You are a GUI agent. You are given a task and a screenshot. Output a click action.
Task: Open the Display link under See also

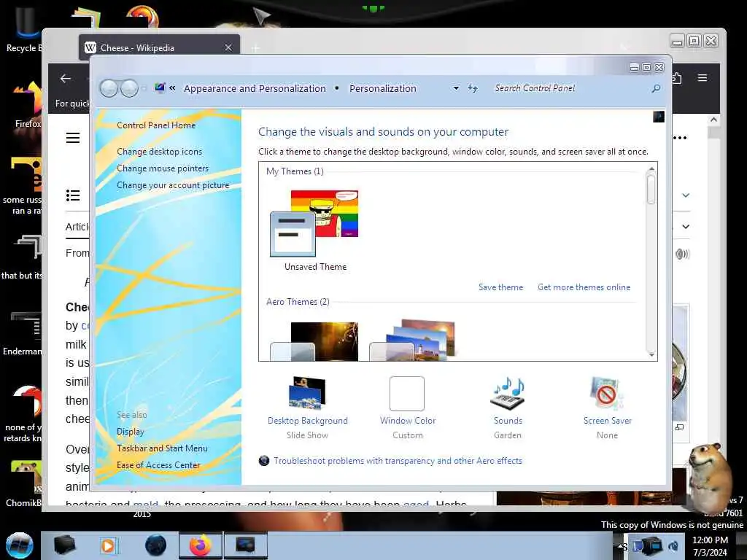click(x=130, y=432)
